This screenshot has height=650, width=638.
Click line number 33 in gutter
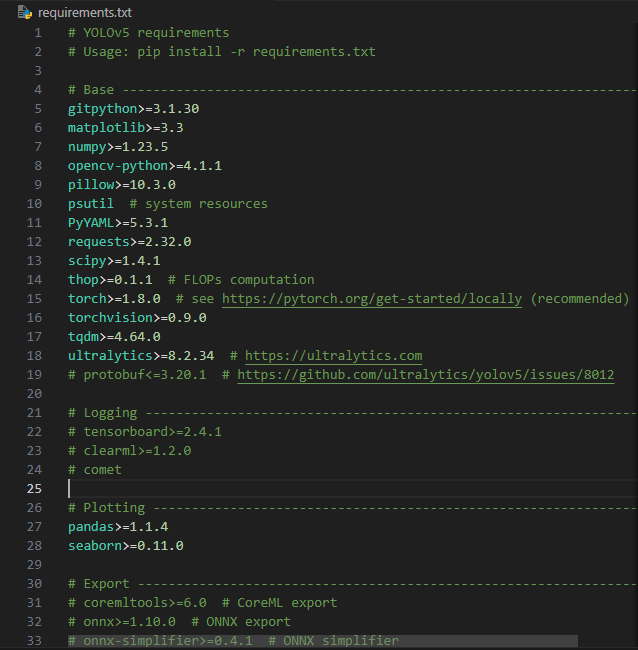(x=34, y=641)
